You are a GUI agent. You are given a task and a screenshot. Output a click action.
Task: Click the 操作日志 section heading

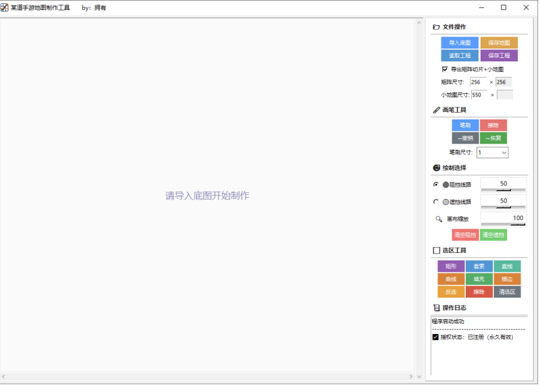454,308
